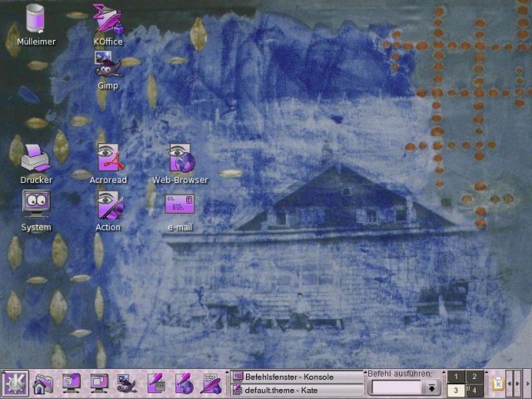Image resolution: width=532 pixels, height=399 pixels.
Task: Switch to virtual desktop 4
Action: tap(475, 390)
